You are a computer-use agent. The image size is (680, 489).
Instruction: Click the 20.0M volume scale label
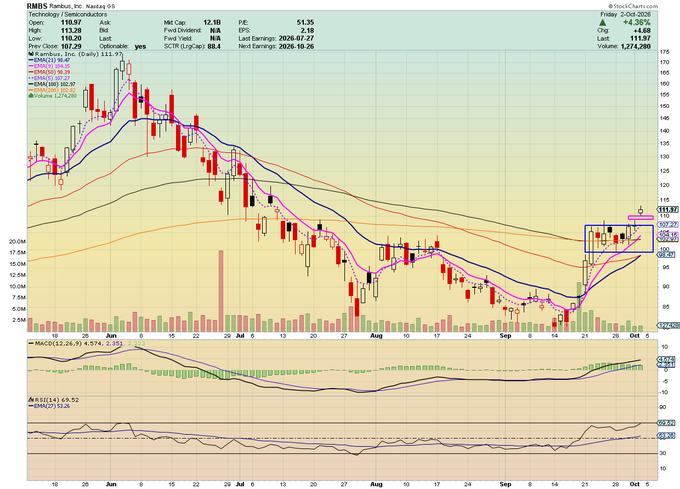[17, 241]
